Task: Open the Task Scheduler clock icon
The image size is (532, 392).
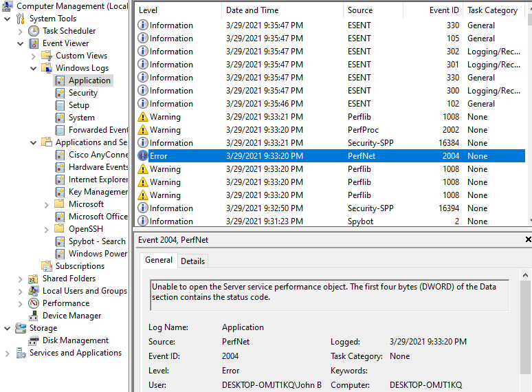Action: 34,31
